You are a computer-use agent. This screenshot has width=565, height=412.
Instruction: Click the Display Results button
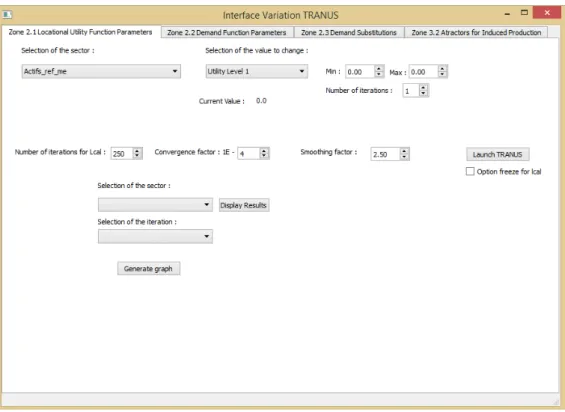[244, 205]
